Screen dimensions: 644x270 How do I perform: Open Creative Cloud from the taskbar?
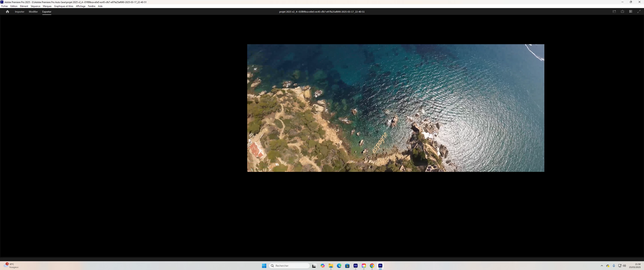click(x=364, y=266)
